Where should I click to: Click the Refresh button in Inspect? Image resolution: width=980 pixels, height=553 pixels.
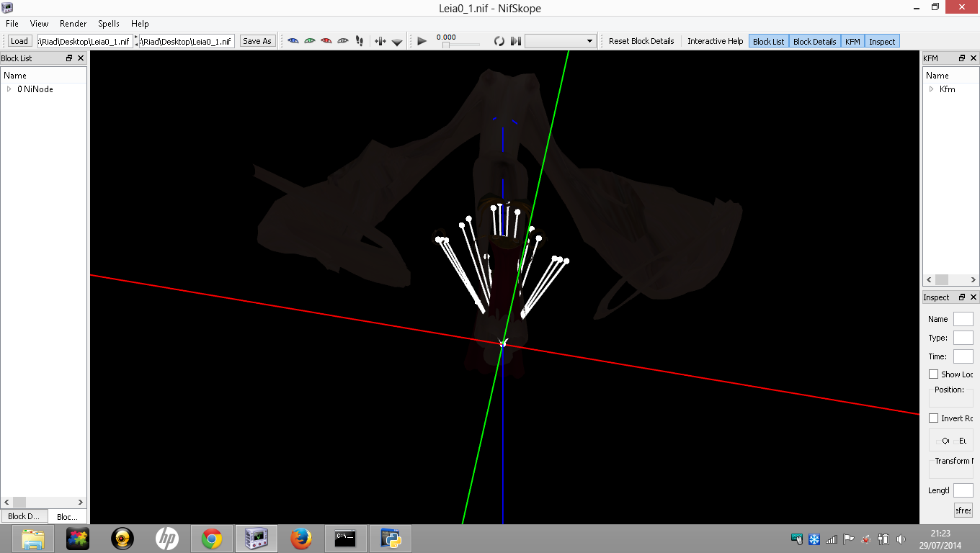(x=963, y=511)
